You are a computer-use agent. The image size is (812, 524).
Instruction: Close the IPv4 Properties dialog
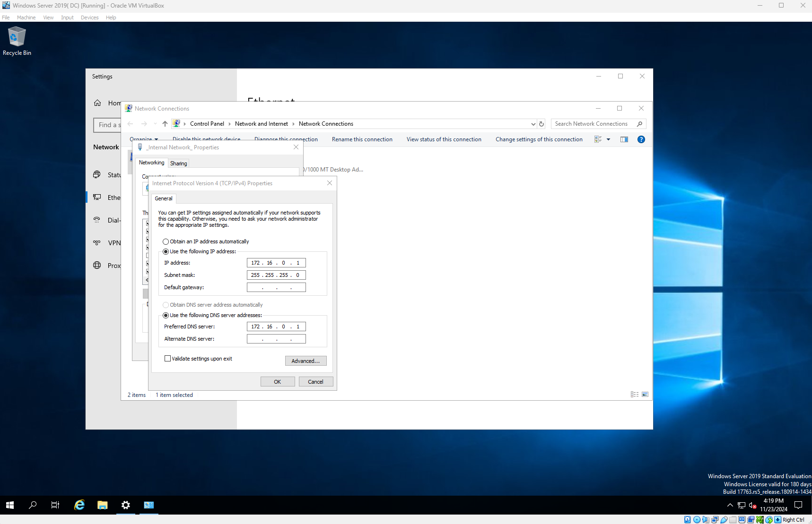click(x=330, y=183)
